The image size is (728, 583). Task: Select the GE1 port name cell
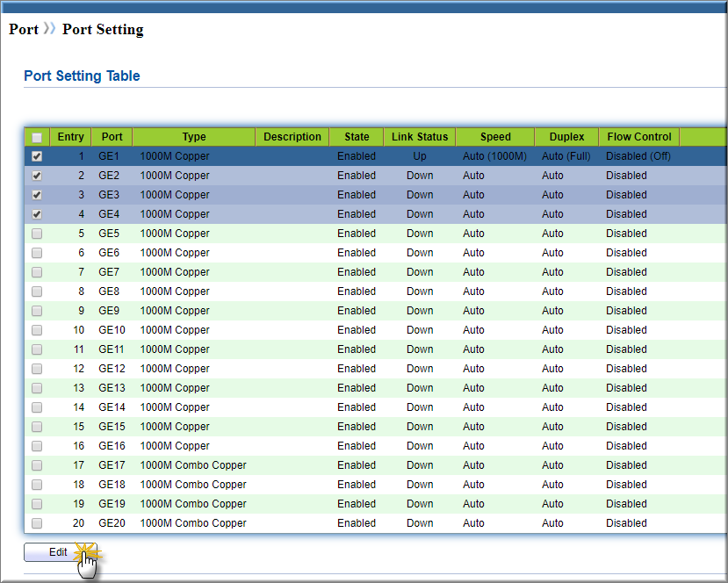(x=109, y=156)
